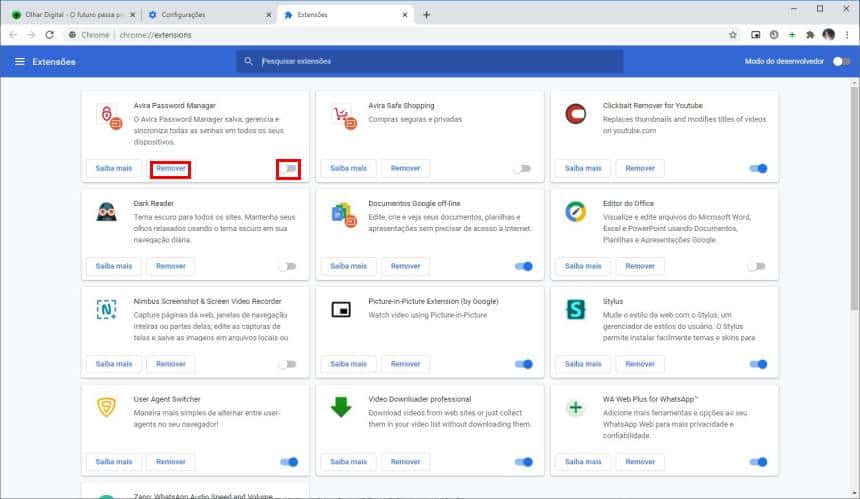Click Saiba mais for Avira Safe Shopping
Viewport: 860px width, 499px height.
tap(348, 168)
